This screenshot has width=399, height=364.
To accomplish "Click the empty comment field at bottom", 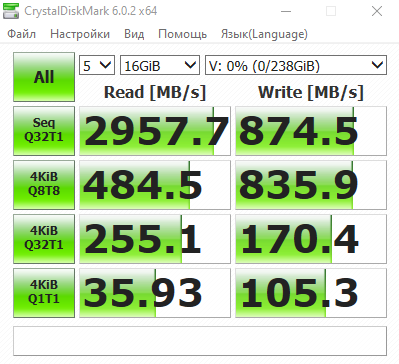I will 200,341.
